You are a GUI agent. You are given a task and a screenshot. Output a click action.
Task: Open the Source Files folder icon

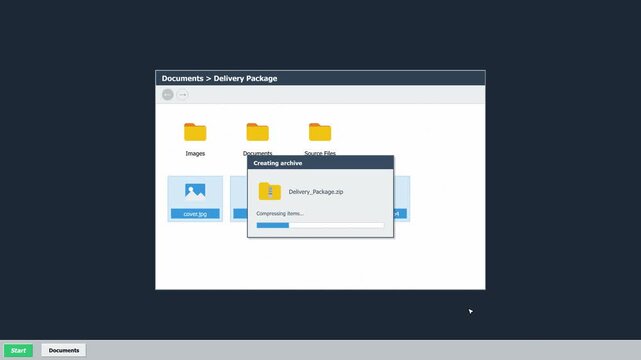coord(320,132)
